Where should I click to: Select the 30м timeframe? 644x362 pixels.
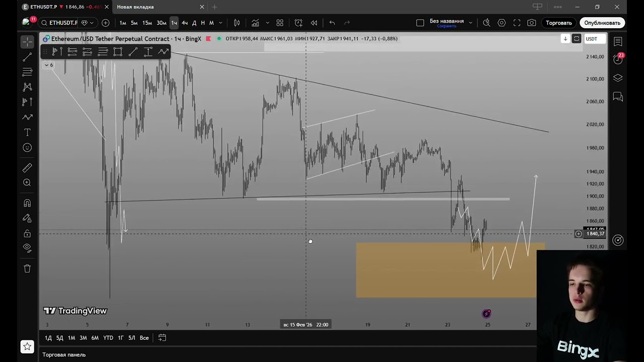click(162, 23)
